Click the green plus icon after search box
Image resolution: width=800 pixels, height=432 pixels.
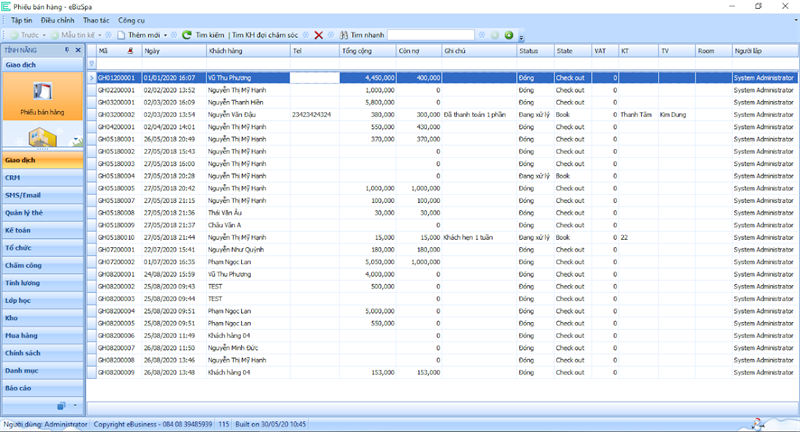pos(509,35)
